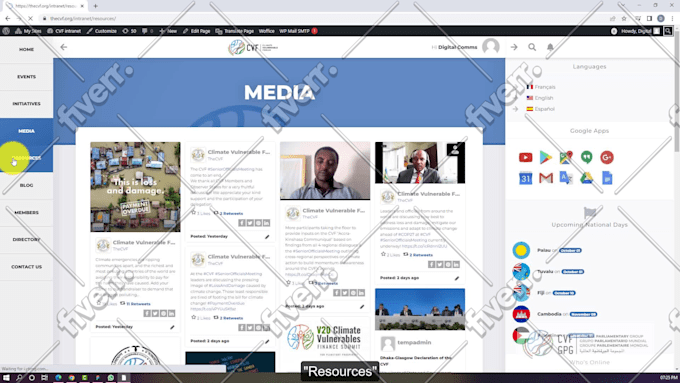This screenshot has width=680, height=383.
Task: Open Chrome from the Windows taskbar
Action: click(71, 378)
